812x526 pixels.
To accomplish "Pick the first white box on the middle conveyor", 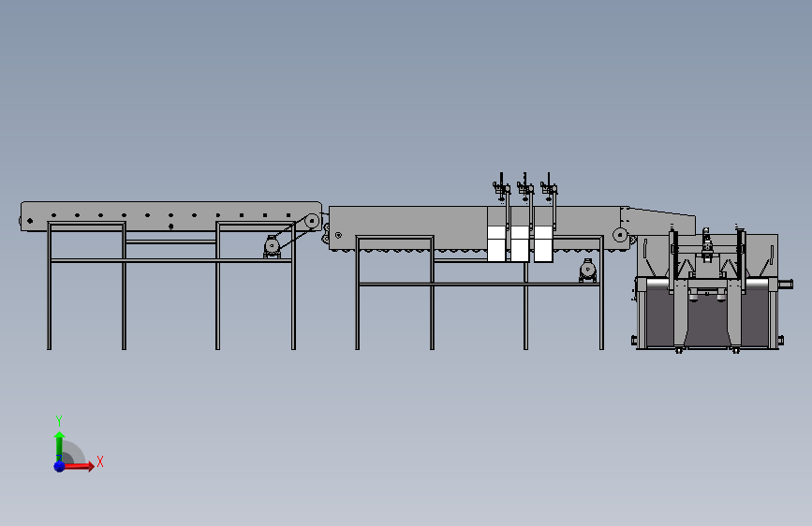I will [x=496, y=243].
